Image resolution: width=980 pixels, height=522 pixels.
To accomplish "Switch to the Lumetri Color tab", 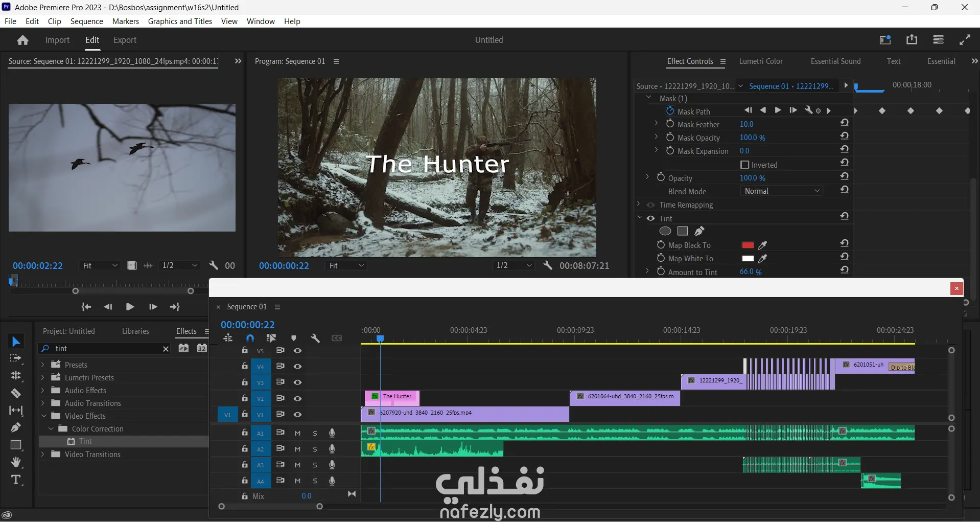I will pyautogui.click(x=761, y=61).
